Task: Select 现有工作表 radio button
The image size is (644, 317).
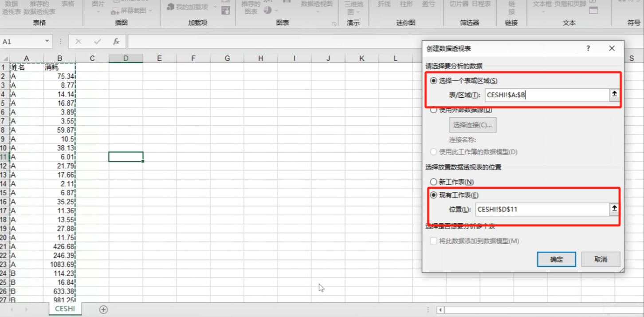Action: click(x=433, y=195)
